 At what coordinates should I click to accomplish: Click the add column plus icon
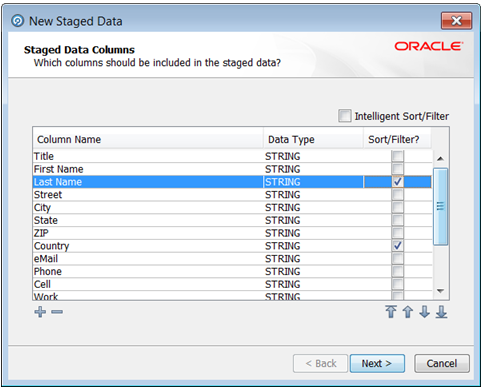tap(40, 312)
